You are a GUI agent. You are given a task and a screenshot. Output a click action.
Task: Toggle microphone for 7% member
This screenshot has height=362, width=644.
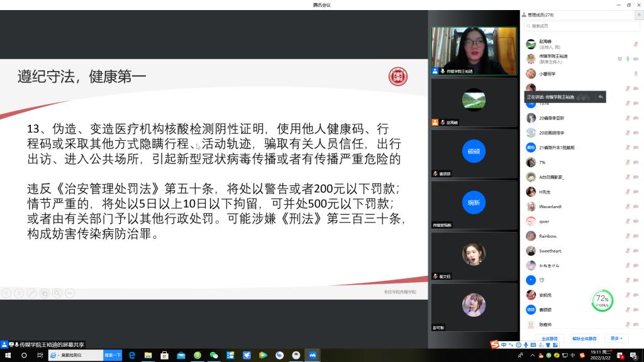point(628,163)
